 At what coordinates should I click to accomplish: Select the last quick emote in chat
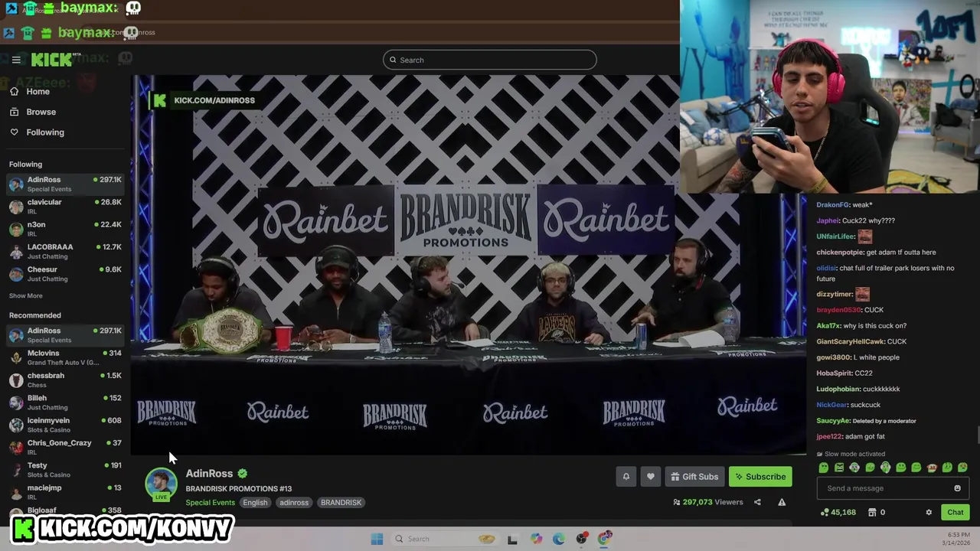(962, 468)
